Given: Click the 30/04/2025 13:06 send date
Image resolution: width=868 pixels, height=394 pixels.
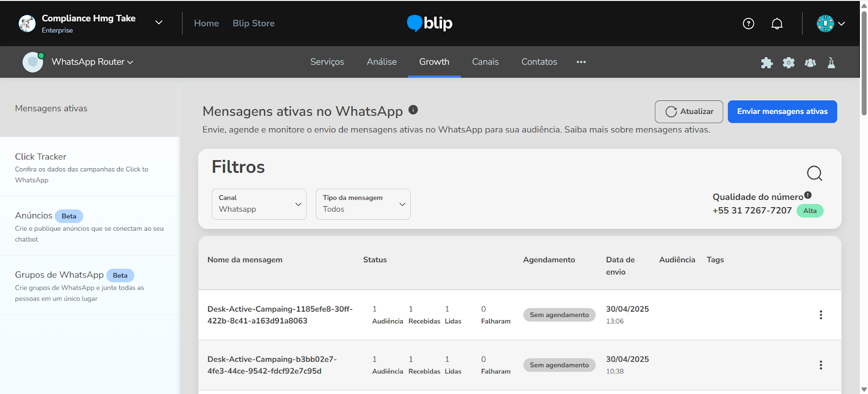Looking at the screenshot, I should point(627,315).
